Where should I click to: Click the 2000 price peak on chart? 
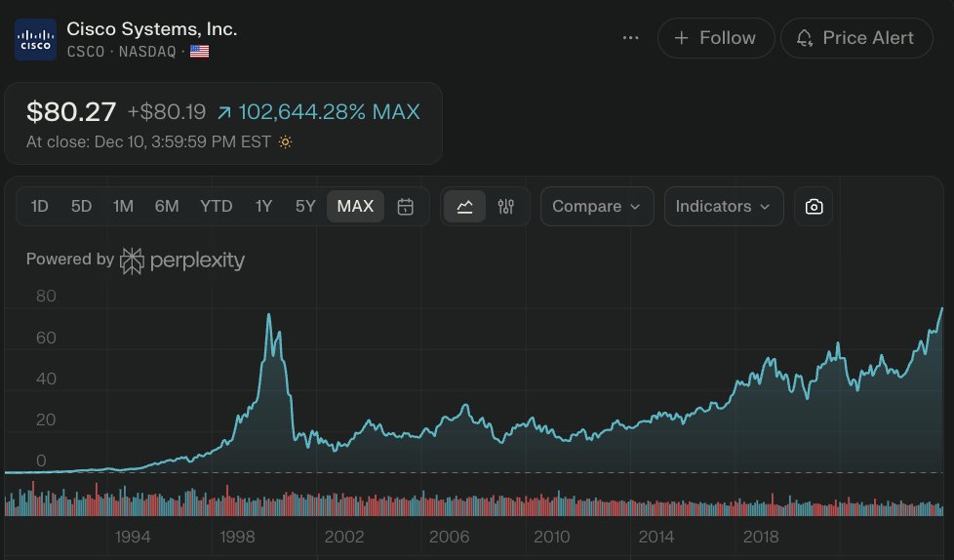pyautogui.click(x=269, y=315)
